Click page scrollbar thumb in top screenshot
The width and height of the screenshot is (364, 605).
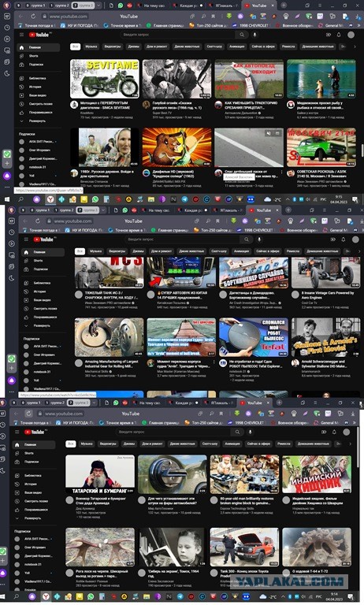(362, 150)
